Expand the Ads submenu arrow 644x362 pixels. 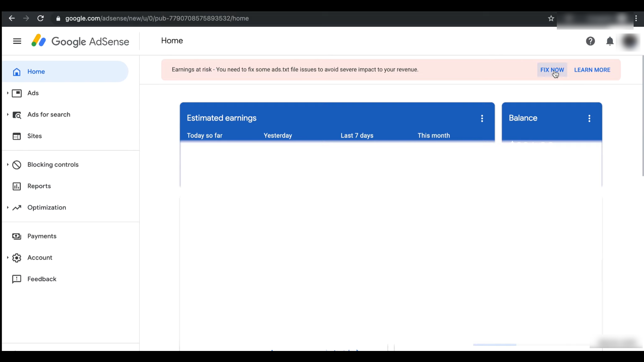[7, 93]
